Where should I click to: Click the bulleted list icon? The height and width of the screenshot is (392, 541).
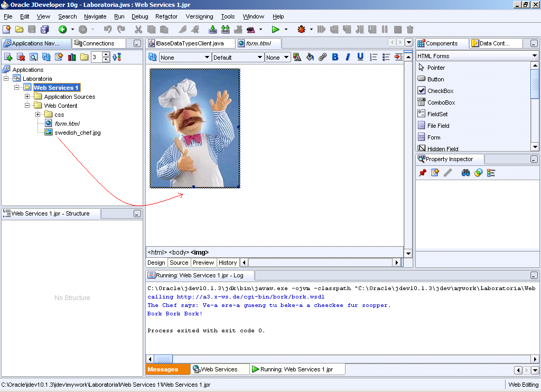386,57
